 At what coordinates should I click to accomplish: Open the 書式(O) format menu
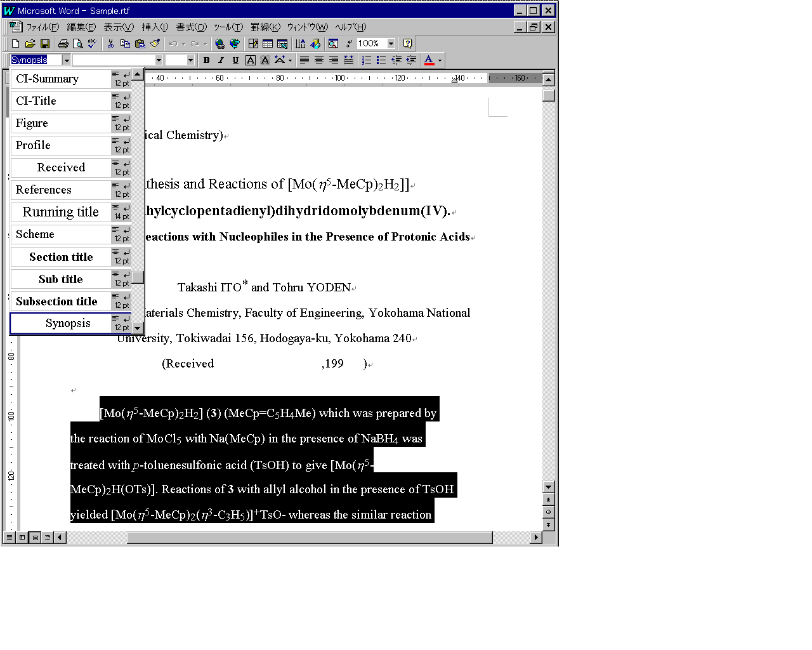pyautogui.click(x=191, y=27)
